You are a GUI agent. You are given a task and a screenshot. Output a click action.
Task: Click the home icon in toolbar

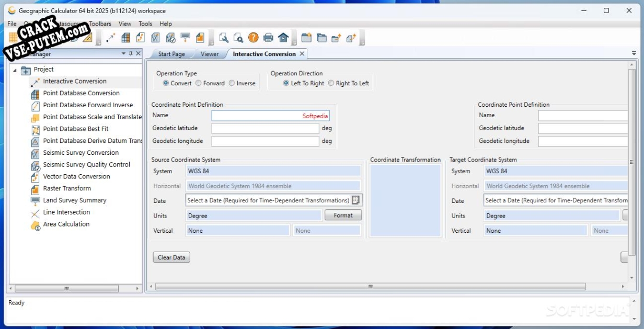(283, 37)
